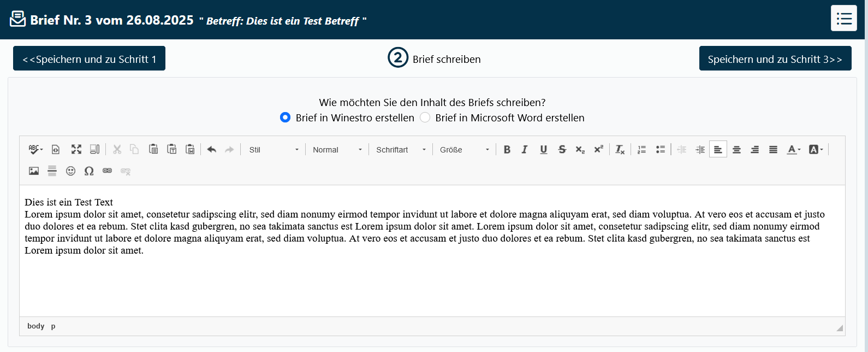
Task: Click the italic formatting icon
Action: pos(525,150)
